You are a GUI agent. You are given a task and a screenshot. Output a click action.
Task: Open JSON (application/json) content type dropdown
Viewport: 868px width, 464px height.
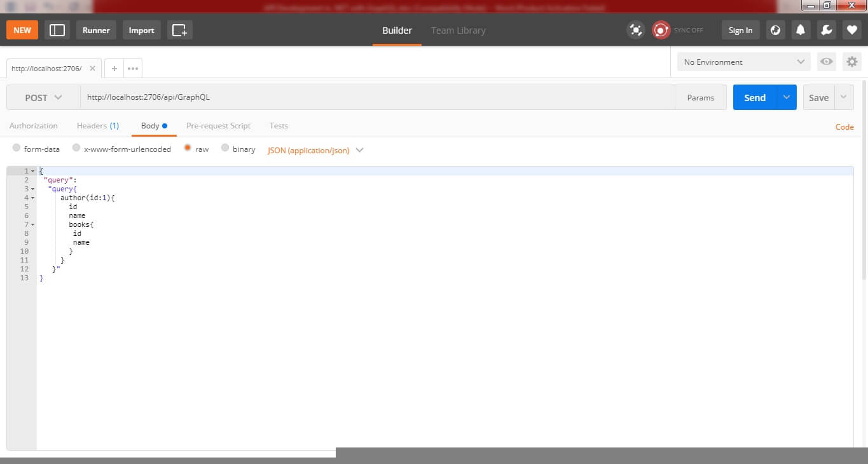click(315, 151)
